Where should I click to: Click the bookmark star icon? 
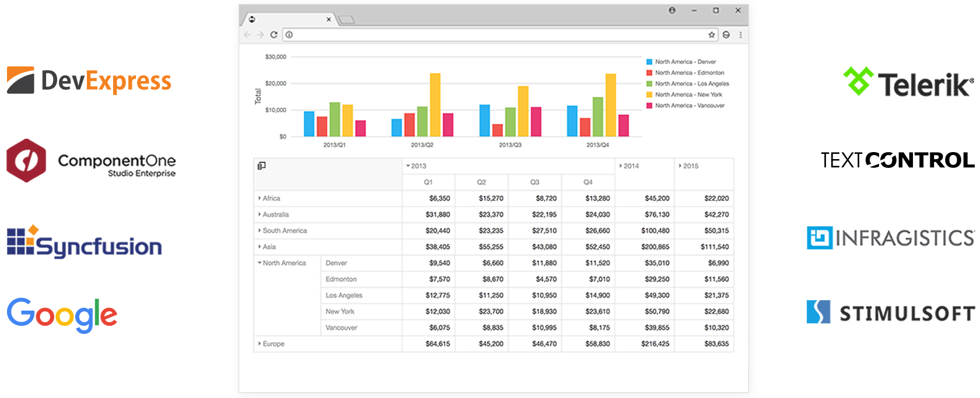712,35
